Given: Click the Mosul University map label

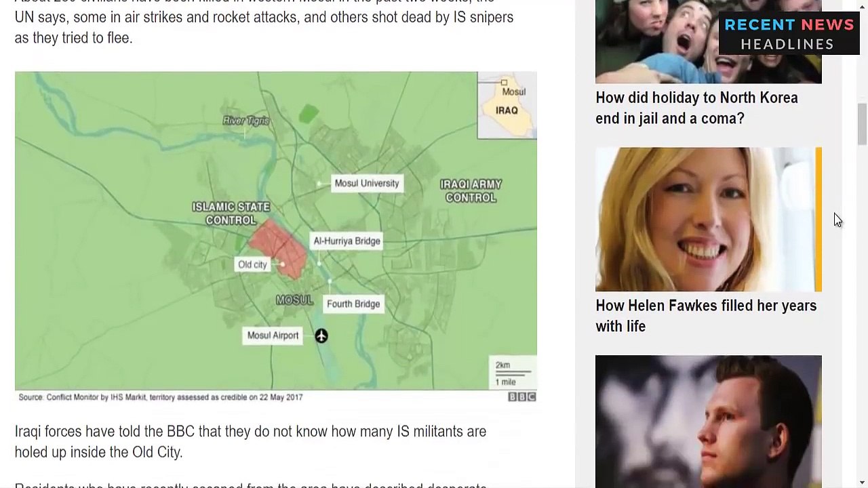Looking at the screenshot, I should point(367,183).
